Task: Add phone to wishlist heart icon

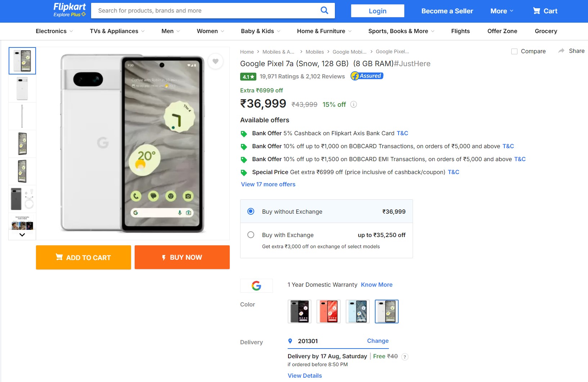Action: point(215,62)
